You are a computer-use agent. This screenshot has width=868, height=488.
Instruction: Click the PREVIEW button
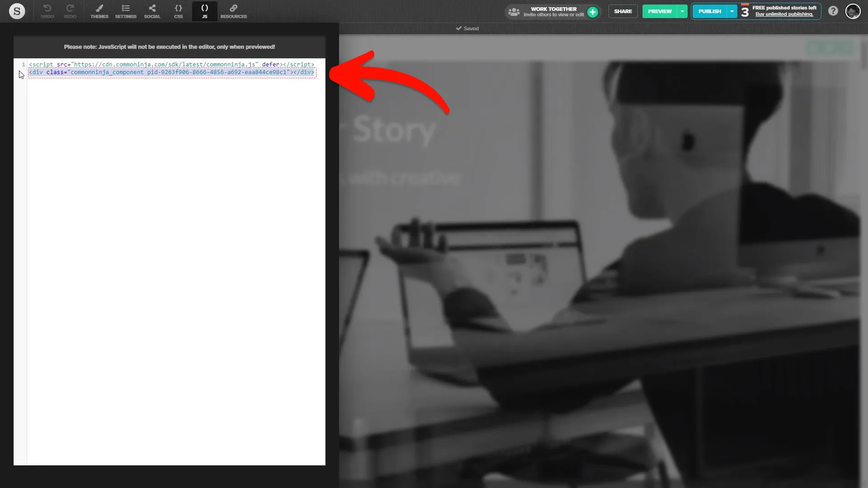point(660,11)
